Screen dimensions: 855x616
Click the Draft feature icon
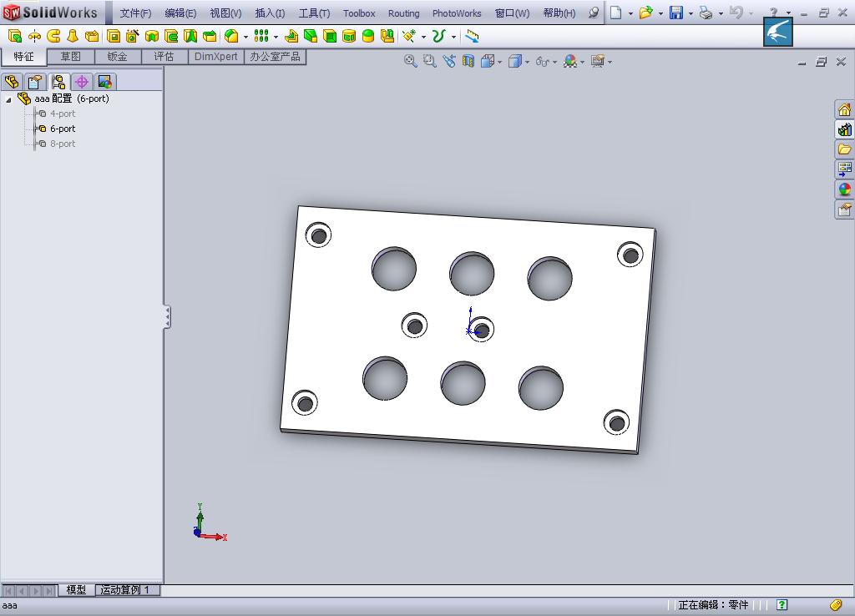(x=311, y=37)
